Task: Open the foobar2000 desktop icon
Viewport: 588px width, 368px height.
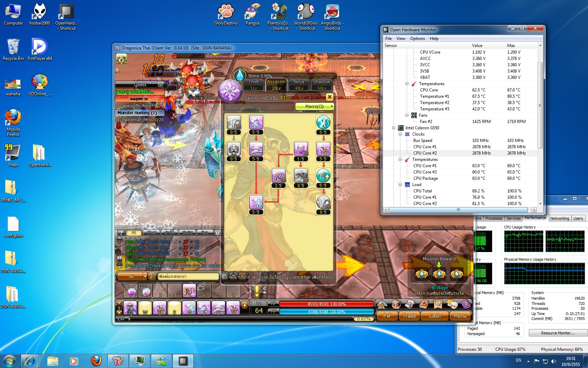Action: (40, 14)
